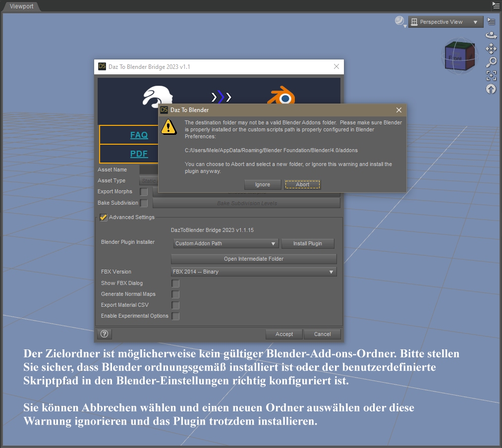Click the DazToBlender Bridge 2023 v1.1.15 version text
The image size is (502, 448).
click(212, 230)
